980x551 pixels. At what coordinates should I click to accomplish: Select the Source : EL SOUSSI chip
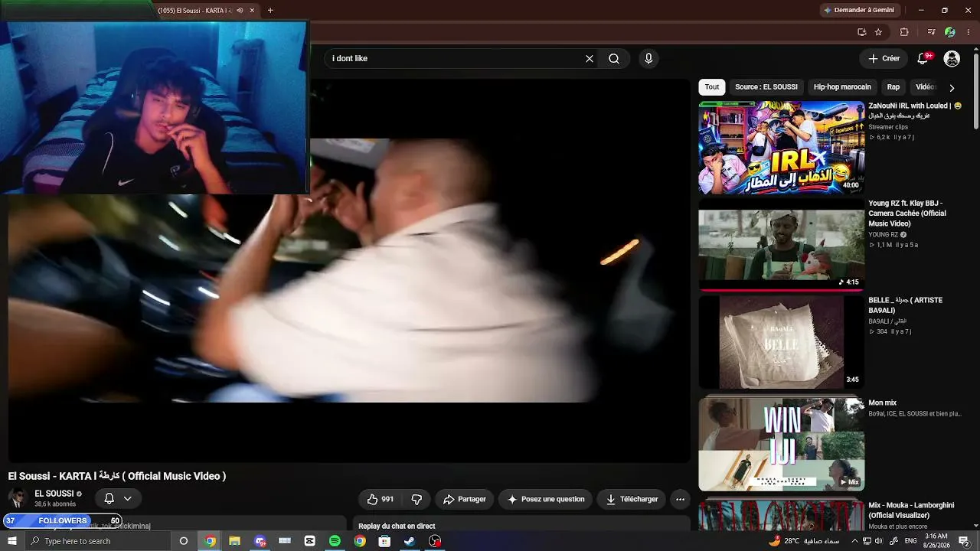[x=766, y=87]
